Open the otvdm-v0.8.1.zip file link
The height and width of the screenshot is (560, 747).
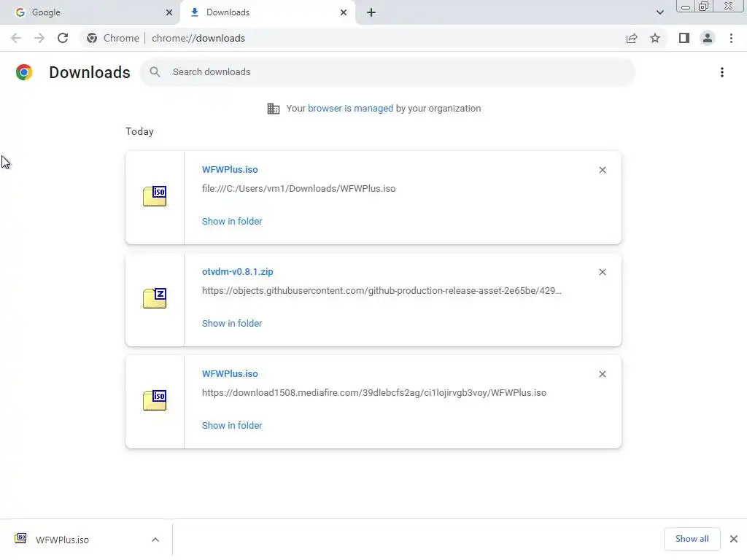coord(238,271)
